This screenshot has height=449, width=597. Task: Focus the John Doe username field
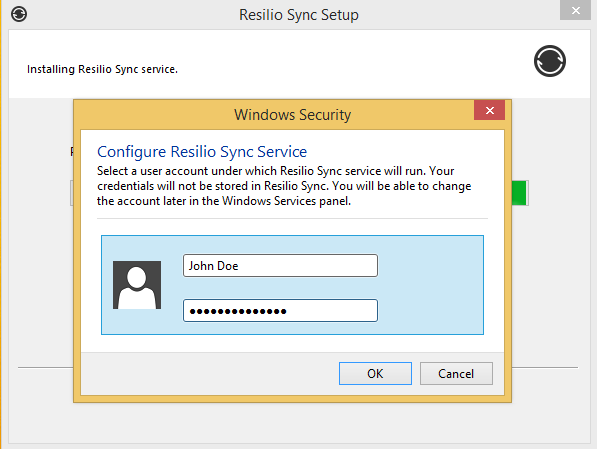point(280,265)
